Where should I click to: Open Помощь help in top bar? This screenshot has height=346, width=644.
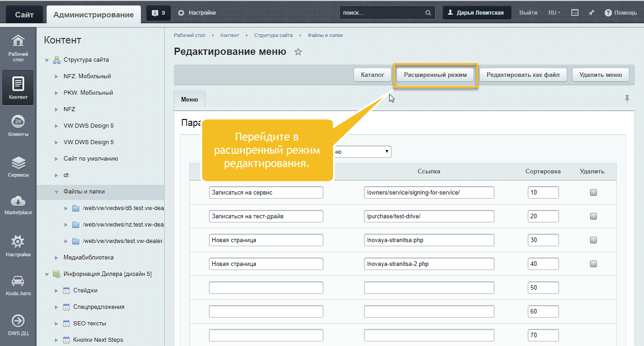tap(621, 13)
